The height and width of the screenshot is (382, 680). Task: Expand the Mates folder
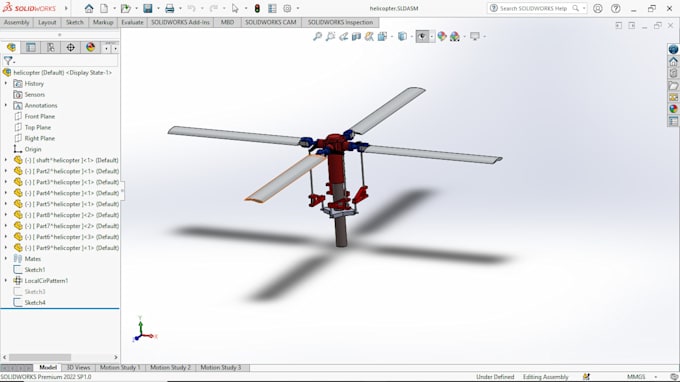pyautogui.click(x=6, y=258)
